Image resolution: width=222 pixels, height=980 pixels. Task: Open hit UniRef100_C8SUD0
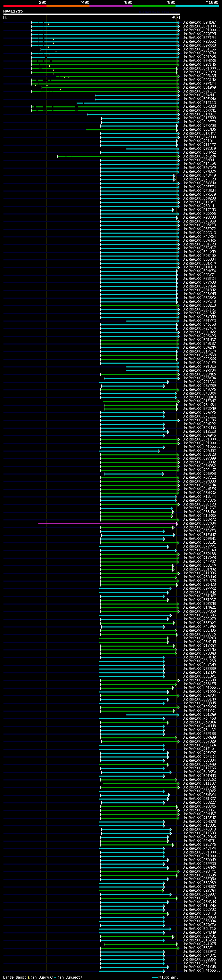[199, 512]
